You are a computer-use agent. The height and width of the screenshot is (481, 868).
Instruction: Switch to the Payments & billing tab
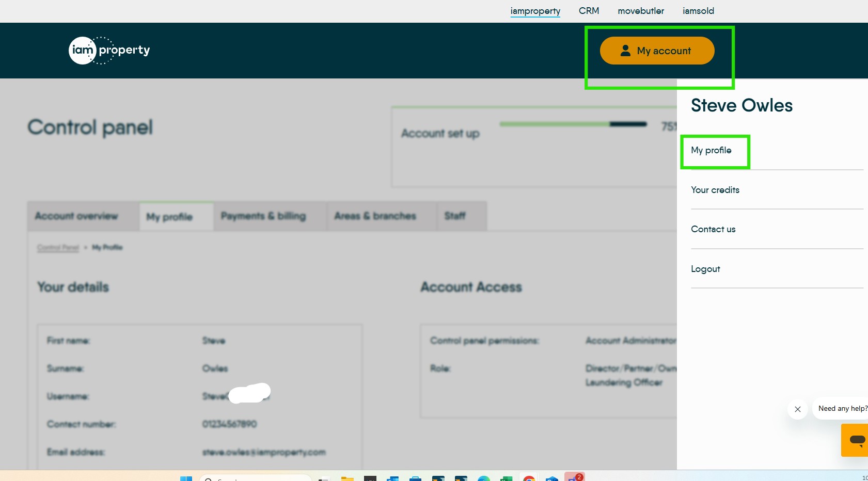point(263,216)
